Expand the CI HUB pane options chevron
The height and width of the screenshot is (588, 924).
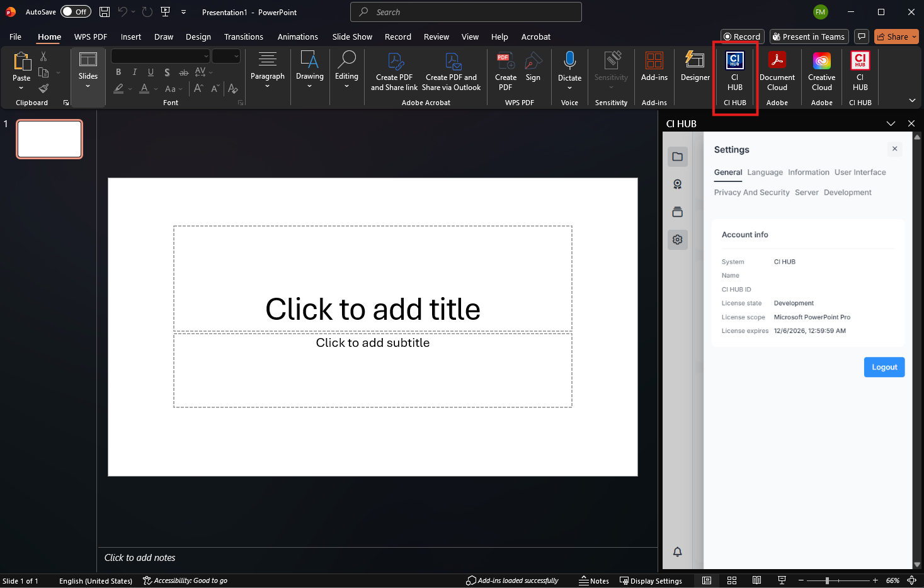click(x=891, y=124)
